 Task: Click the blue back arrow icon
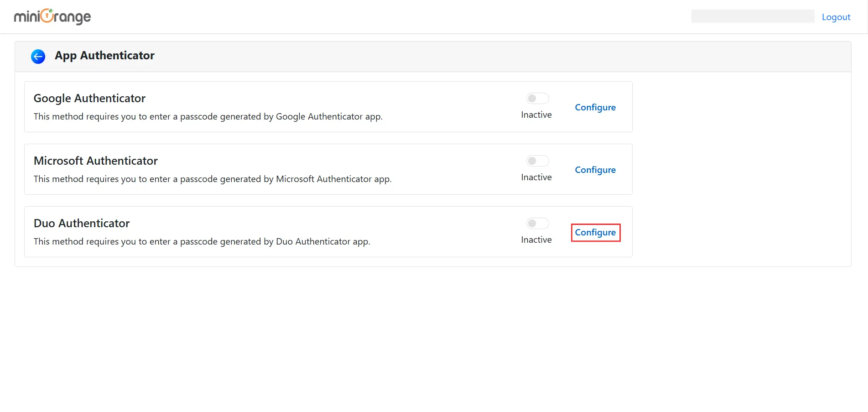[x=38, y=56]
